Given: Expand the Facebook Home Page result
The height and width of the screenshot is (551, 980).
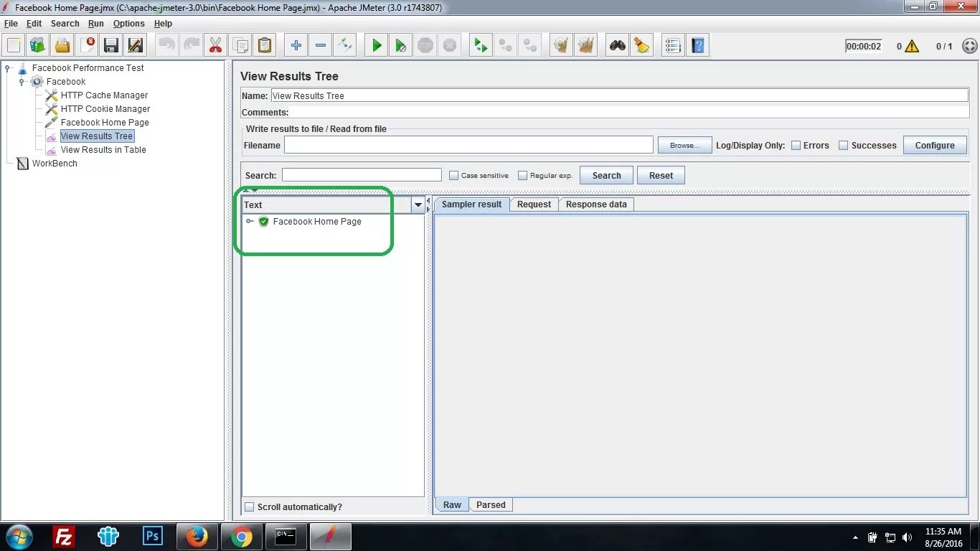Looking at the screenshot, I should tap(250, 222).
